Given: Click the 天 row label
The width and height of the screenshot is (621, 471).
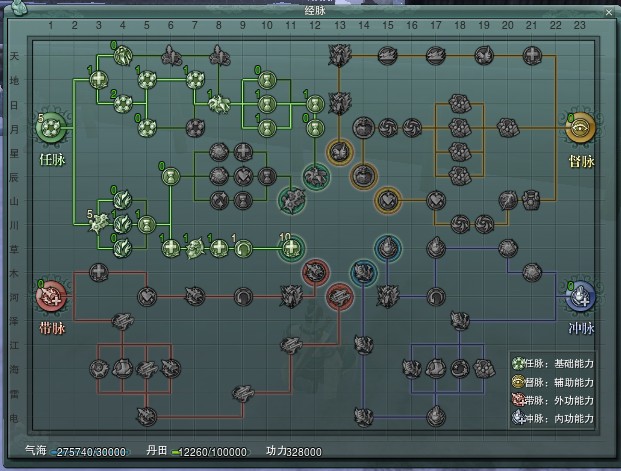Looking at the screenshot, I should click(x=14, y=56).
